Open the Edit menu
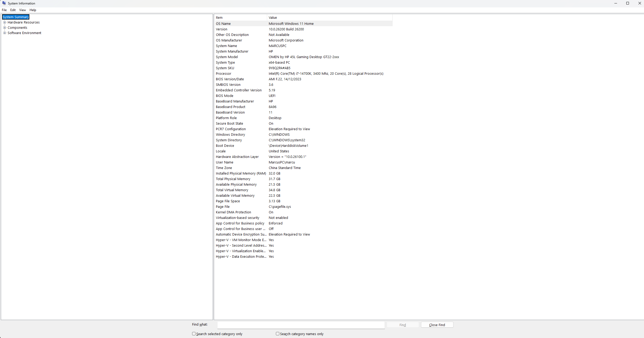This screenshot has height=338, width=644. click(x=13, y=10)
